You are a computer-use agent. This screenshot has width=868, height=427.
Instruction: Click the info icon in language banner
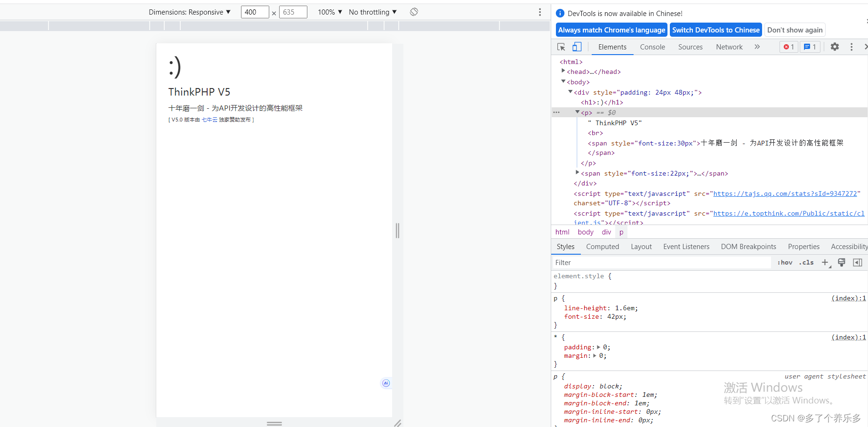560,13
